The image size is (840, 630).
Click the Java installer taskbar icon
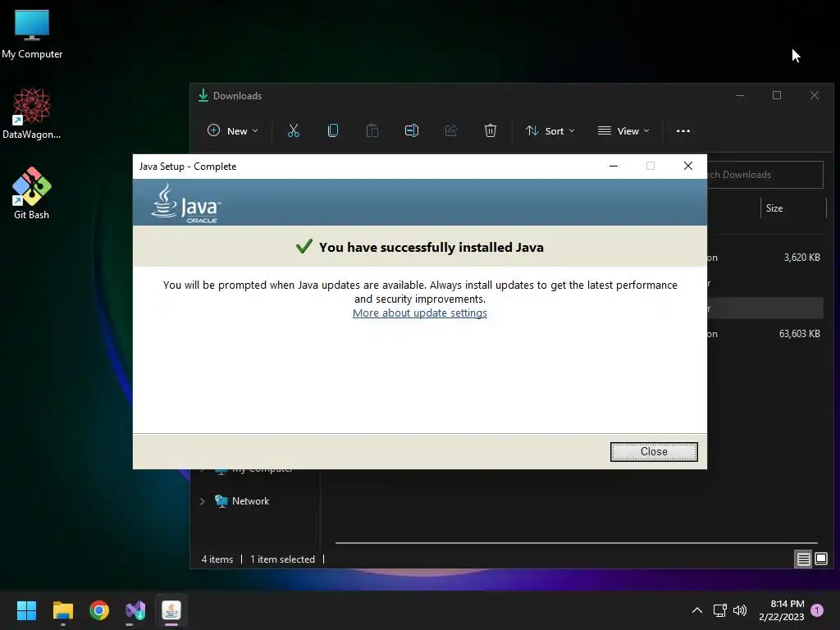171,610
